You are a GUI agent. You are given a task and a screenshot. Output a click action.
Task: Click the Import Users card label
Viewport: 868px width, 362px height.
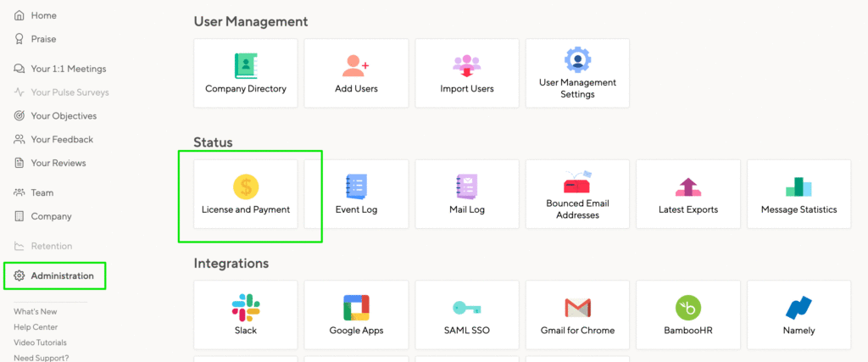[x=467, y=88]
